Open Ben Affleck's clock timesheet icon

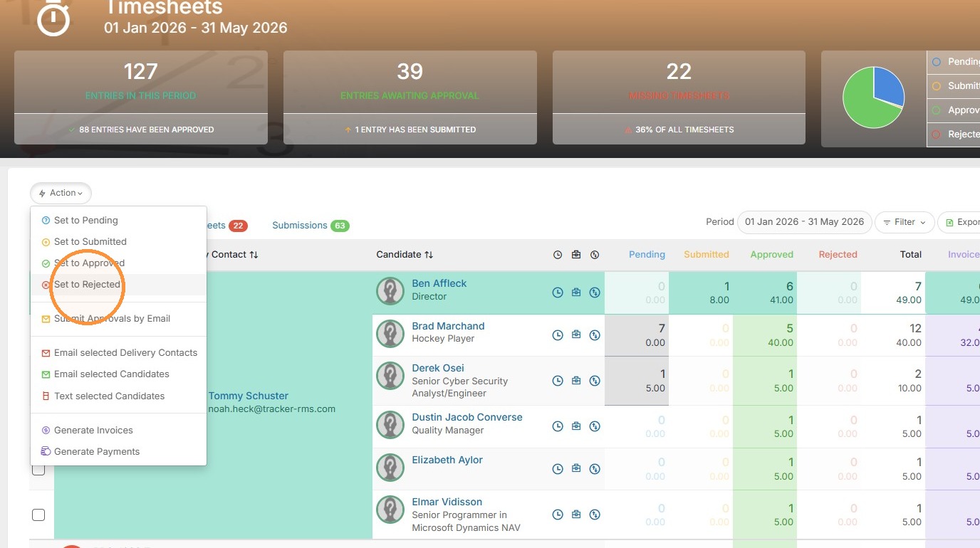click(x=558, y=293)
